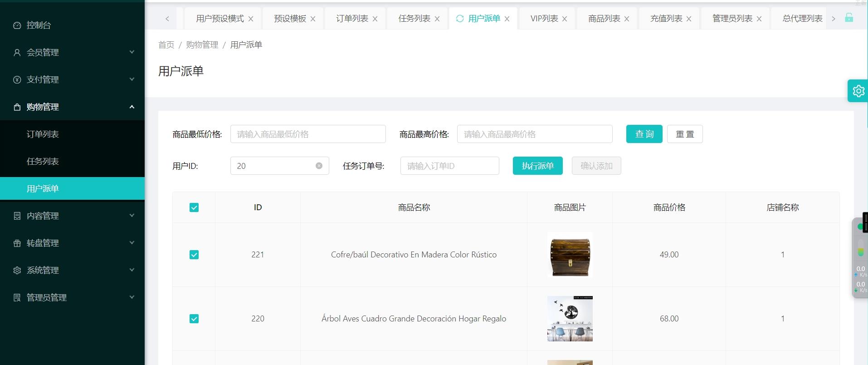Switch to the 商品列表 tab
The image size is (868, 365).
[x=604, y=19]
